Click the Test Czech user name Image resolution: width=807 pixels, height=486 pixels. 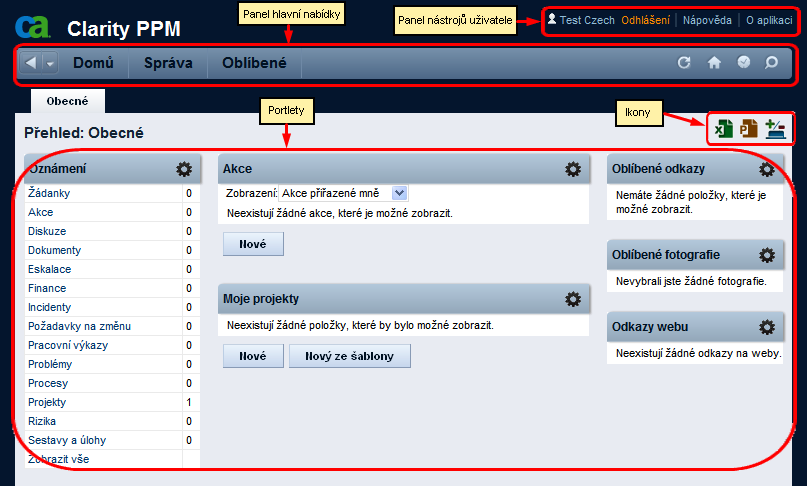pyautogui.click(x=587, y=20)
